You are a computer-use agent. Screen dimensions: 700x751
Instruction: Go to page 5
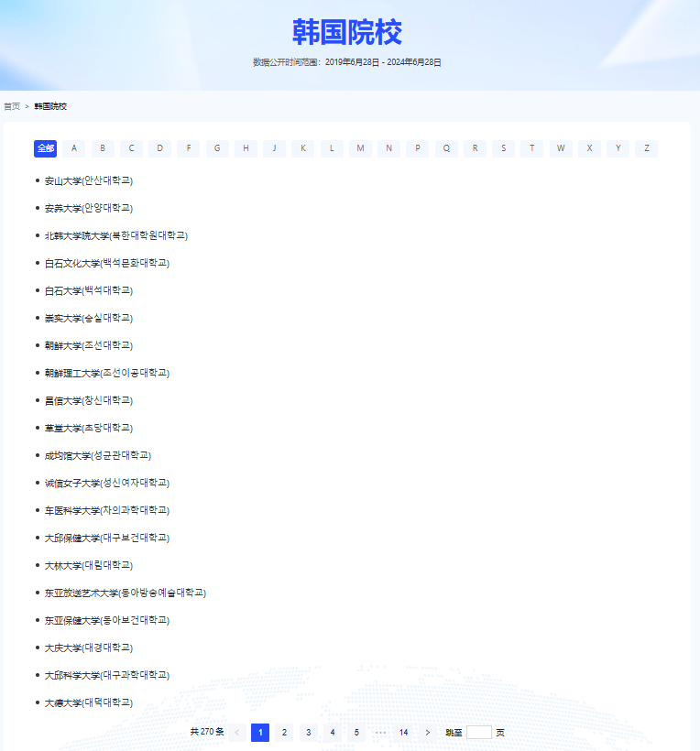click(x=356, y=733)
